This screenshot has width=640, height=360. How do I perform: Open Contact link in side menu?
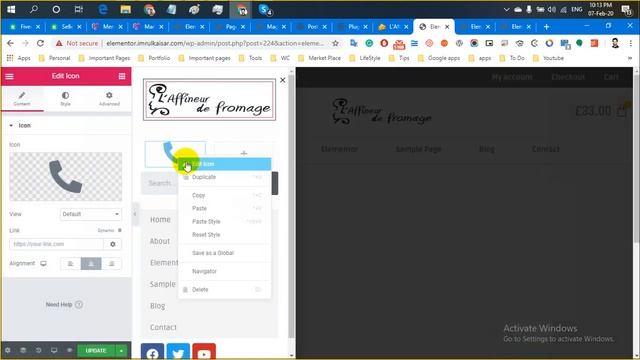[x=163, y=327]
